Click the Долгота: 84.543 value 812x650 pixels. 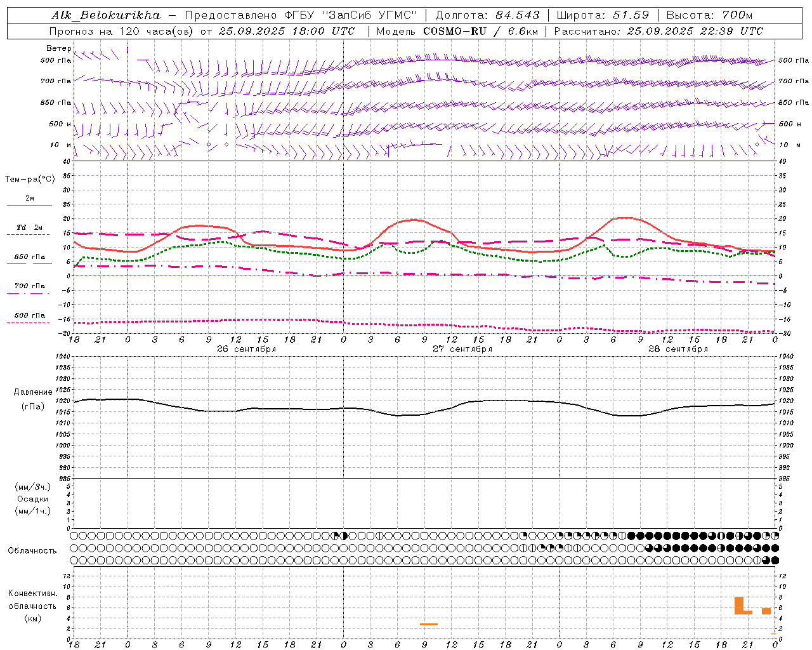click(x=487, y=15)
